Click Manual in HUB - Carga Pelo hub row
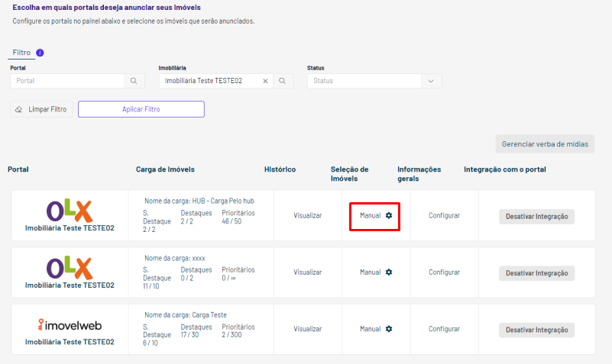This screenshot has height=364, width=612. [x=370, y=215]
